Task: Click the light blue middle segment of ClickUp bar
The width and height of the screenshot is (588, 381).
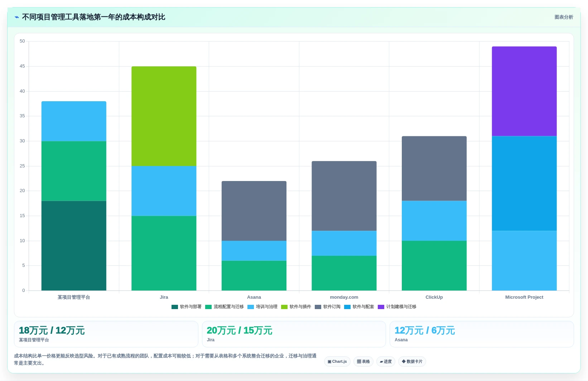Action: 434,221
